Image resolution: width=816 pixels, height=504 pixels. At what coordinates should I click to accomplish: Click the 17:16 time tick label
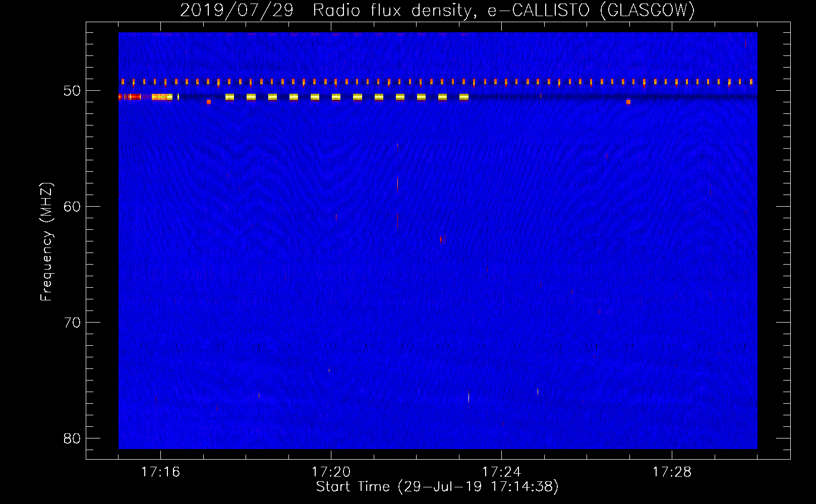tap(160, 472)
